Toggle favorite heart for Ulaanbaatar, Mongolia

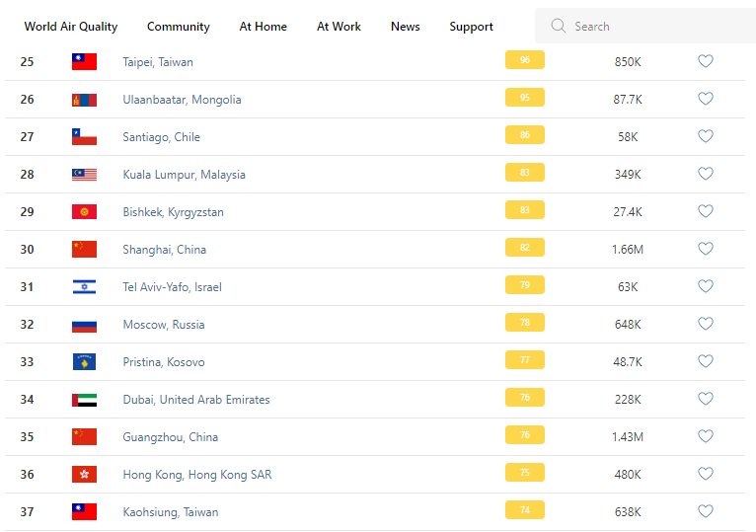pos(706,99)
